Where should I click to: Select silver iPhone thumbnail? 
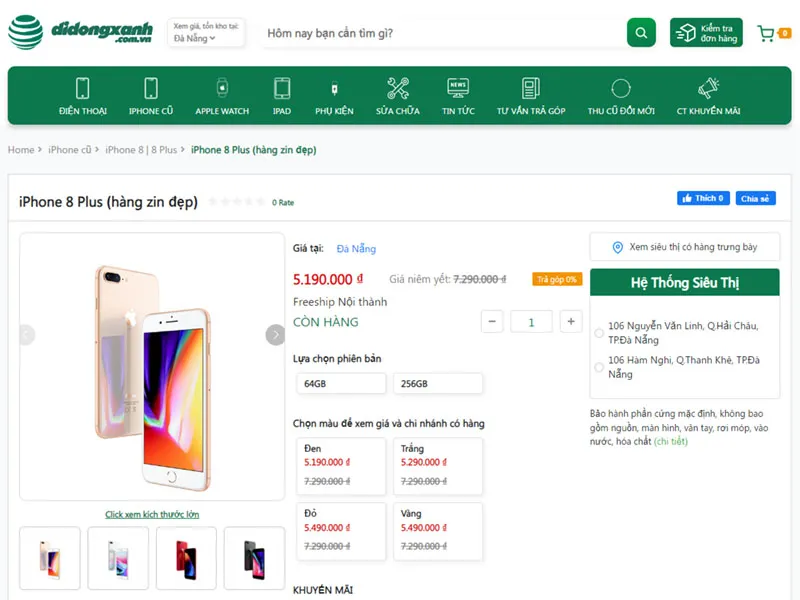pos(118,558)
